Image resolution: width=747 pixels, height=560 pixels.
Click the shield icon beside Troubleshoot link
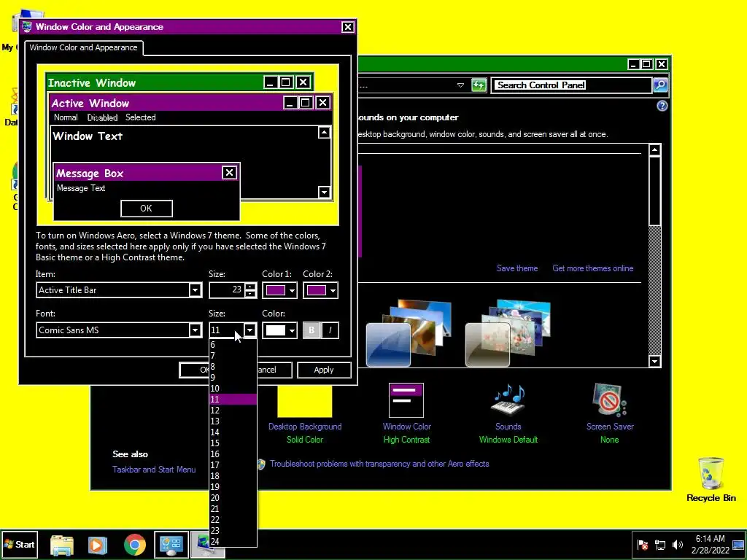tap(260, 464)
